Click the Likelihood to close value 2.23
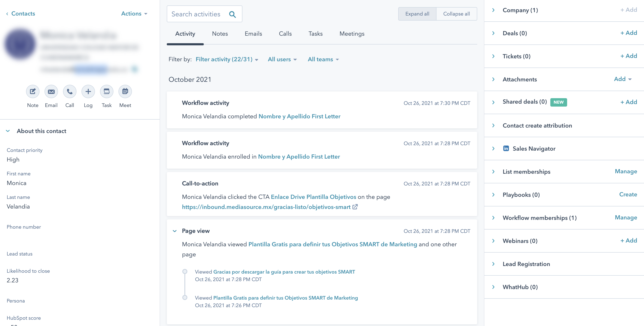Image resolution: width=644 pixels, height=326 pixels. pyautogui.click(x=13, y=280)
